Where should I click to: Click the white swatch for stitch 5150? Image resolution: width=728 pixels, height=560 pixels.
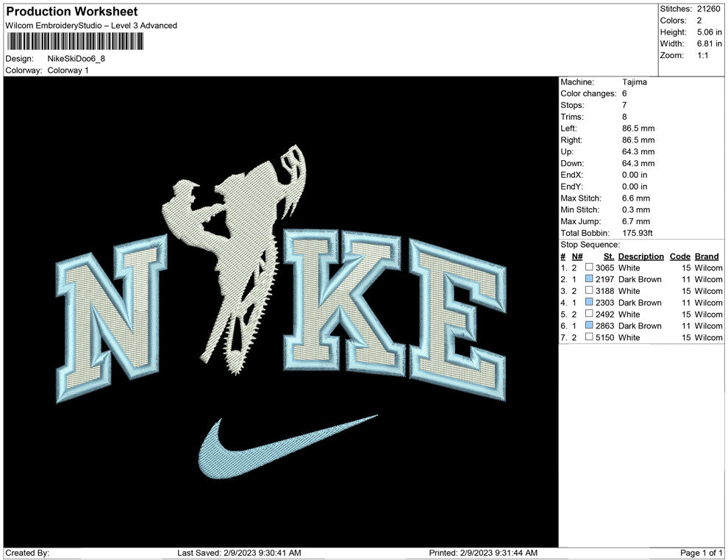pyautogui.click(x=589, y=337)
